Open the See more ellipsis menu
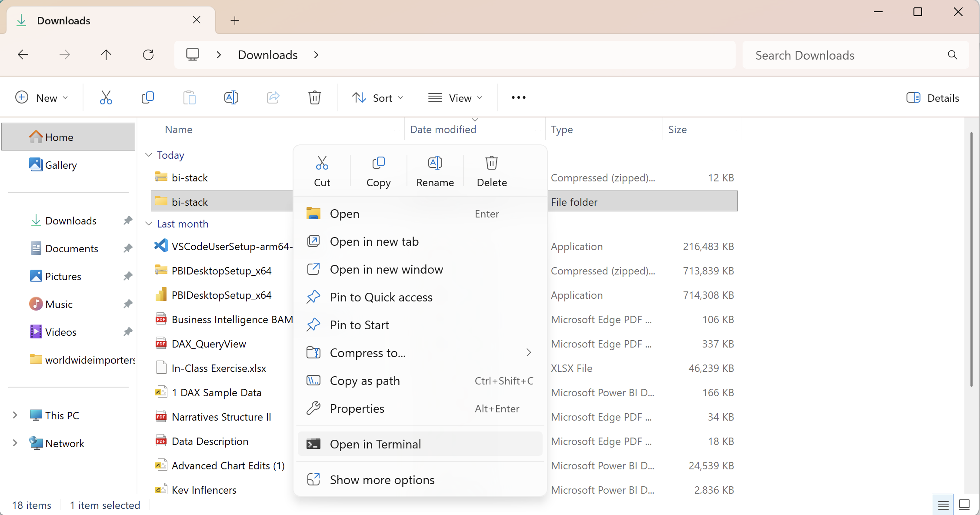Viewport: 980px width, 515px height. coord(519,97)
